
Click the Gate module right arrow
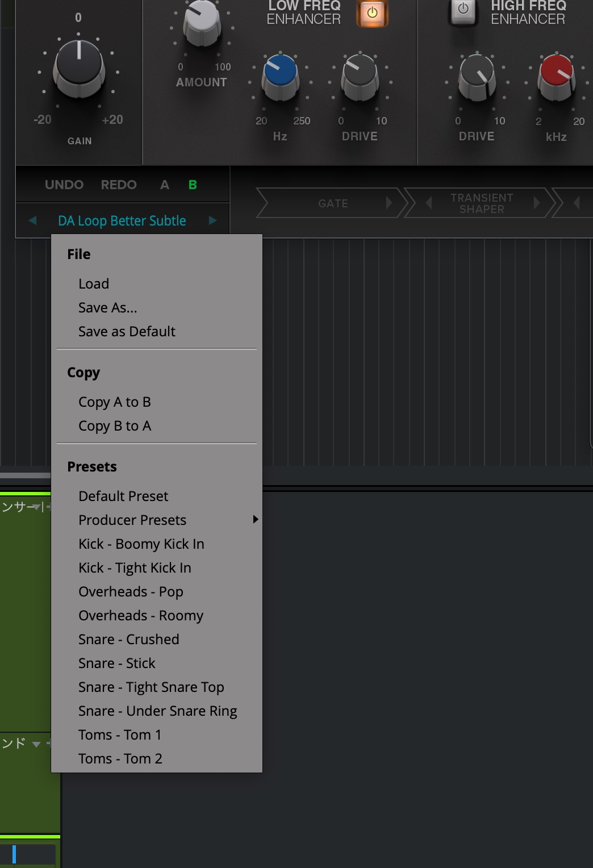point(389,203)
